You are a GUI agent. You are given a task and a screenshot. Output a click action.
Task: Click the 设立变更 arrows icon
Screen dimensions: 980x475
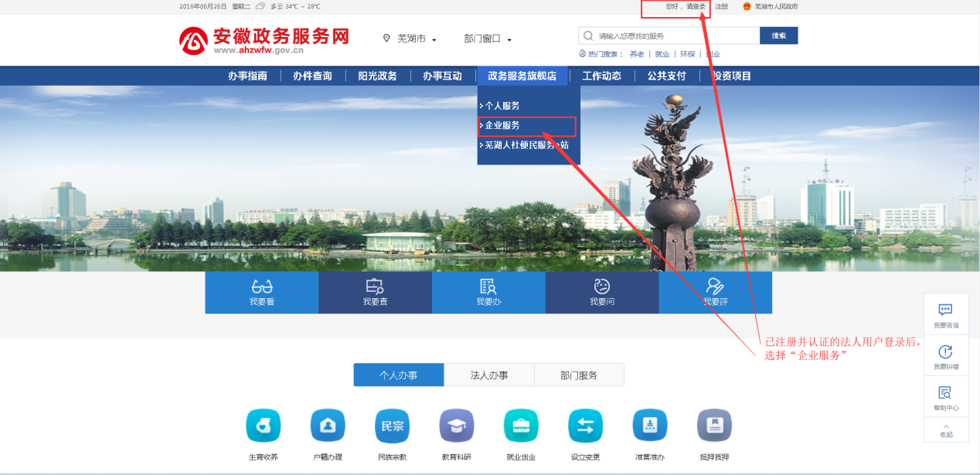[x=585, y=426]
